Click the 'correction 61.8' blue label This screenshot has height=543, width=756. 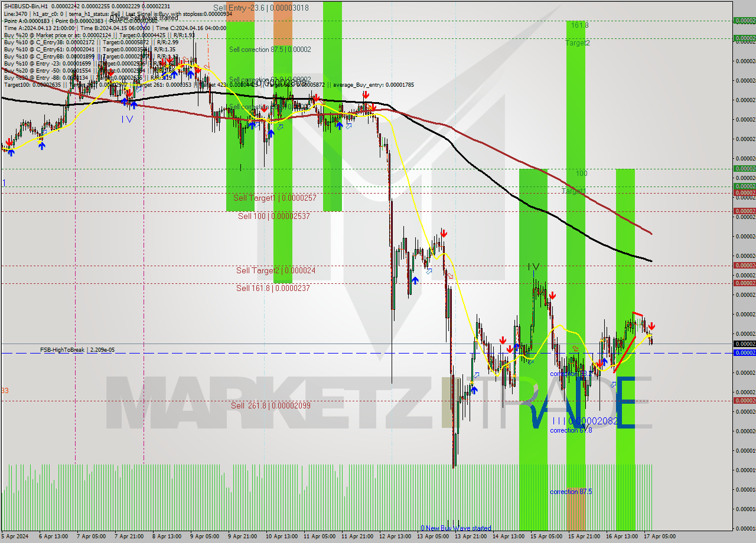point(571,430)
